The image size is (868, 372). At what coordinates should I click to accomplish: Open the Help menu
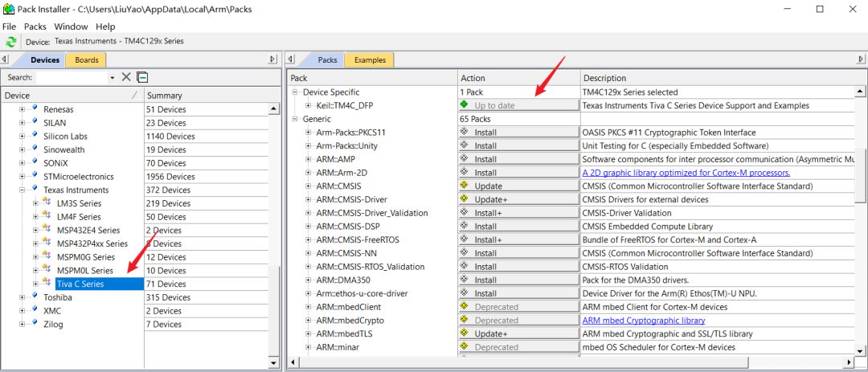pyautogui.click(x=105, y=27)
